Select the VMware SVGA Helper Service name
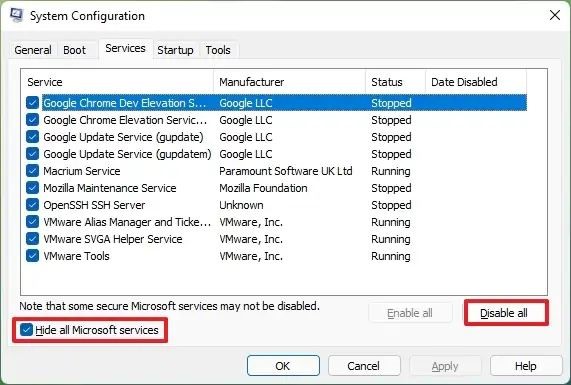 tap(113, 239)
